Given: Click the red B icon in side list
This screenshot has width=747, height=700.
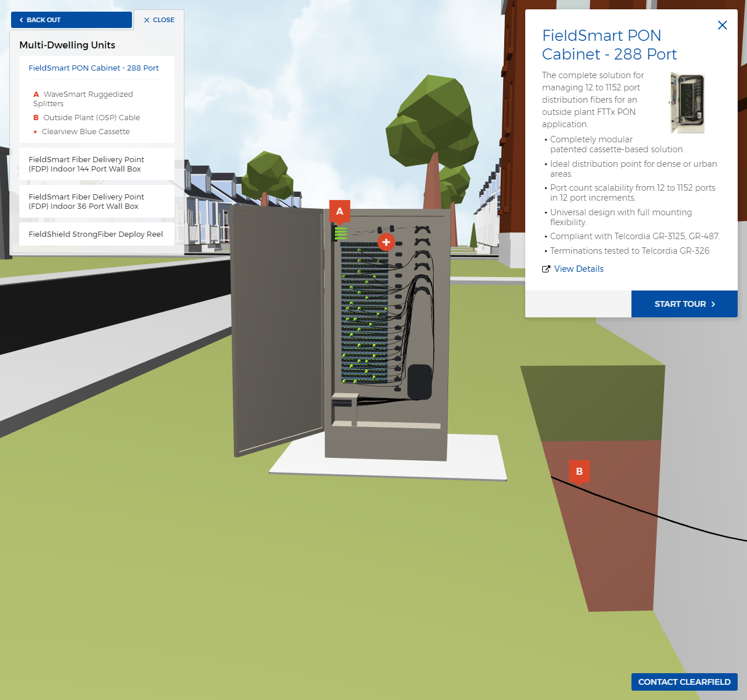Looking at the screenshot, I should (x=36, y=118).
